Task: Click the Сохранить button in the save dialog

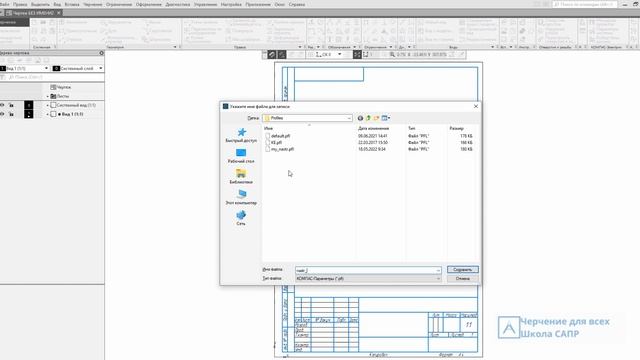Action: 462,270
